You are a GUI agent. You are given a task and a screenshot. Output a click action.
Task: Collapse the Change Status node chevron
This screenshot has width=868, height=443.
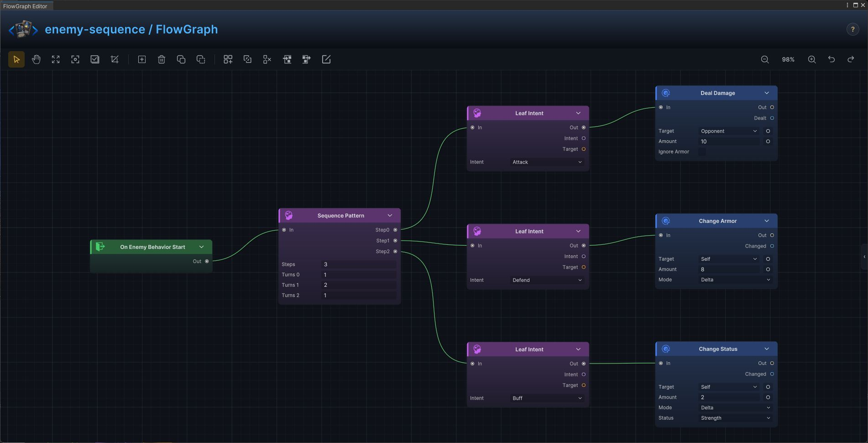pos(767,349)
